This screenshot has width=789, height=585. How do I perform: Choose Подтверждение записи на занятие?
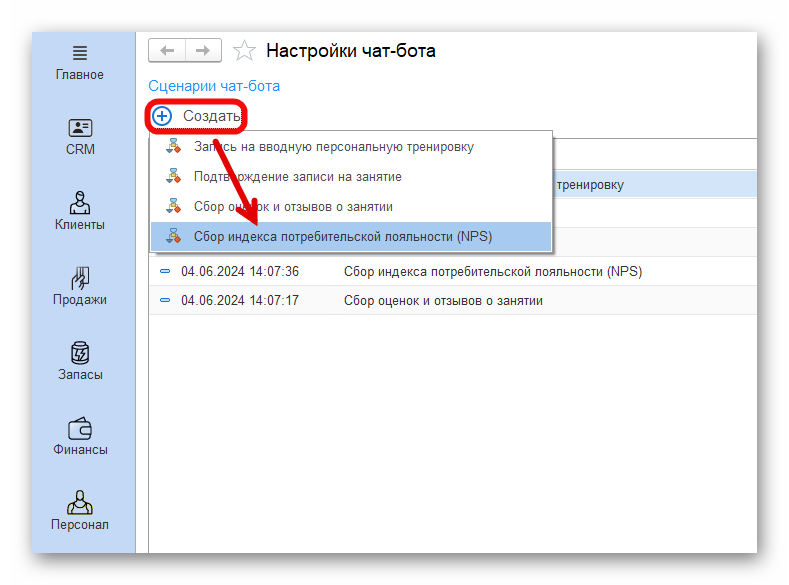(x=351, y=177)
